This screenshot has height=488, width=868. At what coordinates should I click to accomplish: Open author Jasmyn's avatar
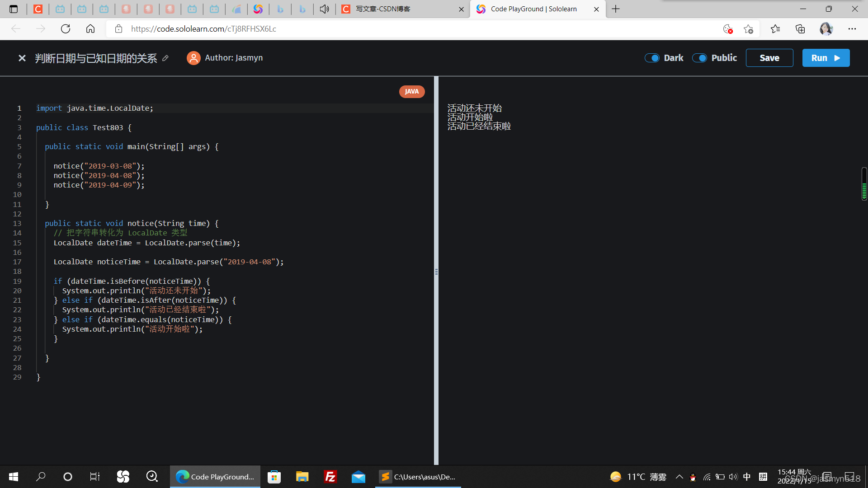coord(193,58)
